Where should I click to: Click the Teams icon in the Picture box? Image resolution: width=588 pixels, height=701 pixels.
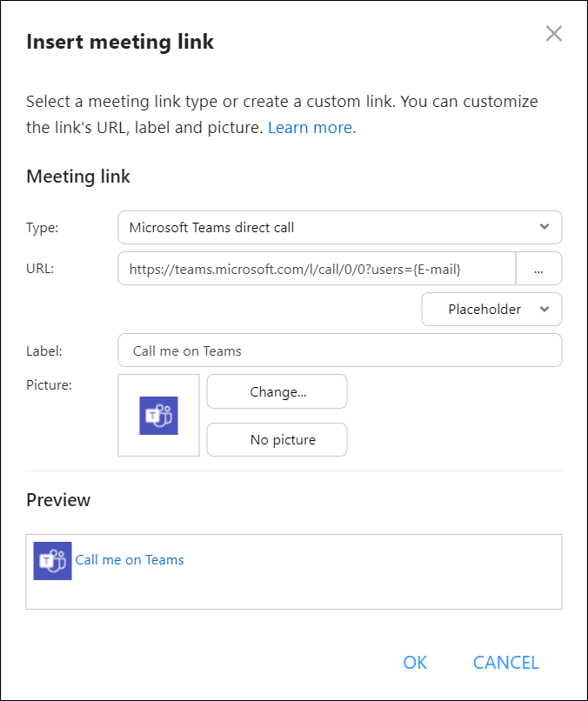(158, 415)
